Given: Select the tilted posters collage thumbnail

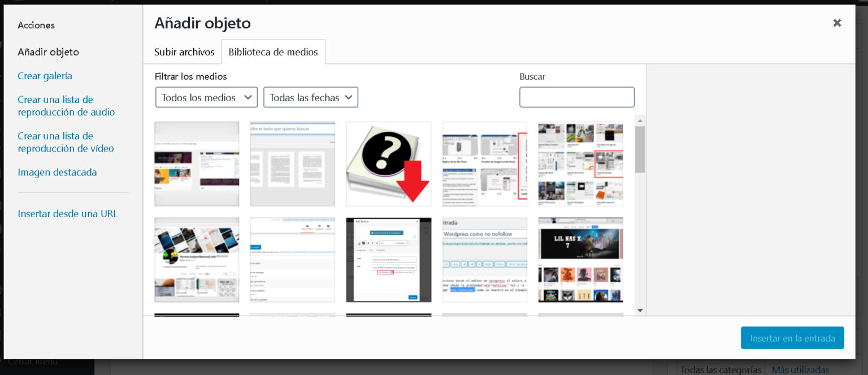Looking at the screenshot, I should click(x=197, y=260).
